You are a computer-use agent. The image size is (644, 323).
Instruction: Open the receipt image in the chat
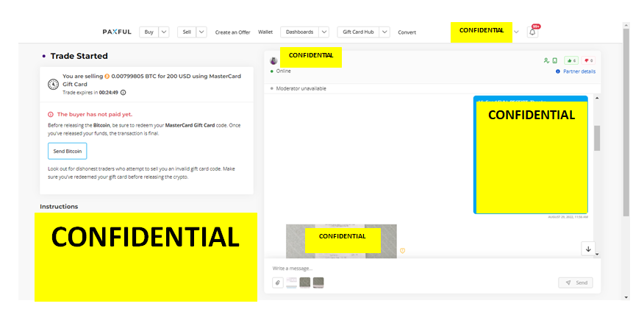coord(341,241)
